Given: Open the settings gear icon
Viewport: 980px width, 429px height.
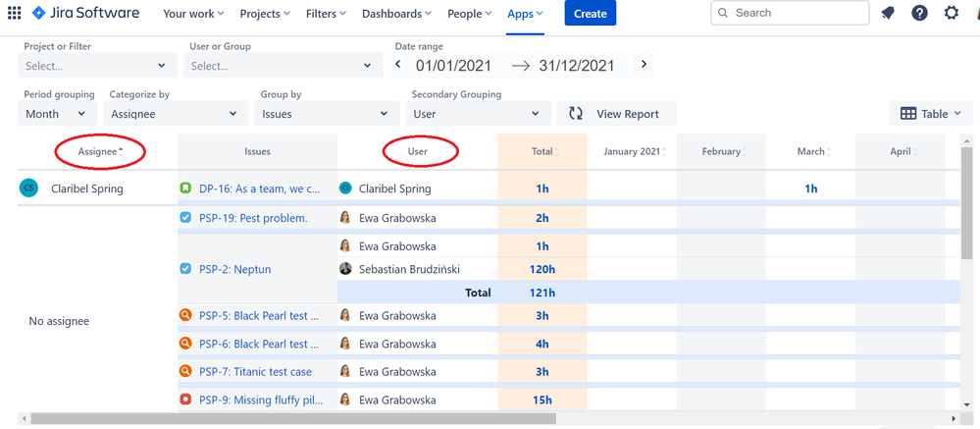Looking at the screenshot, I should click(951, 14).
